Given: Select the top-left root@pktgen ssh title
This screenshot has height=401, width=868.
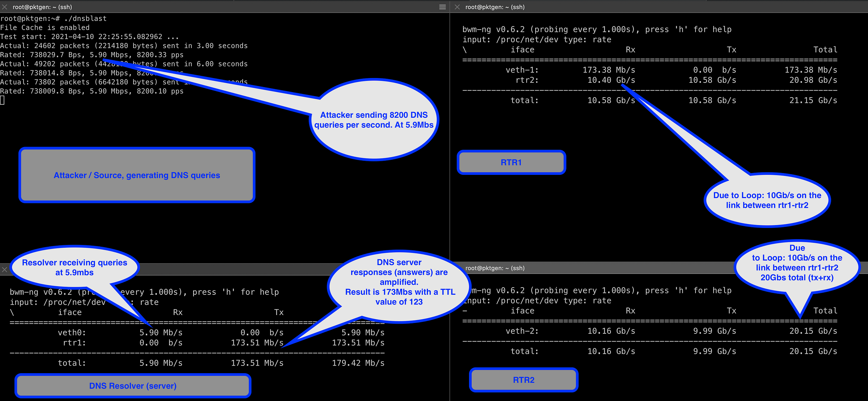Looking at the screenshot, I should point(42,7).
